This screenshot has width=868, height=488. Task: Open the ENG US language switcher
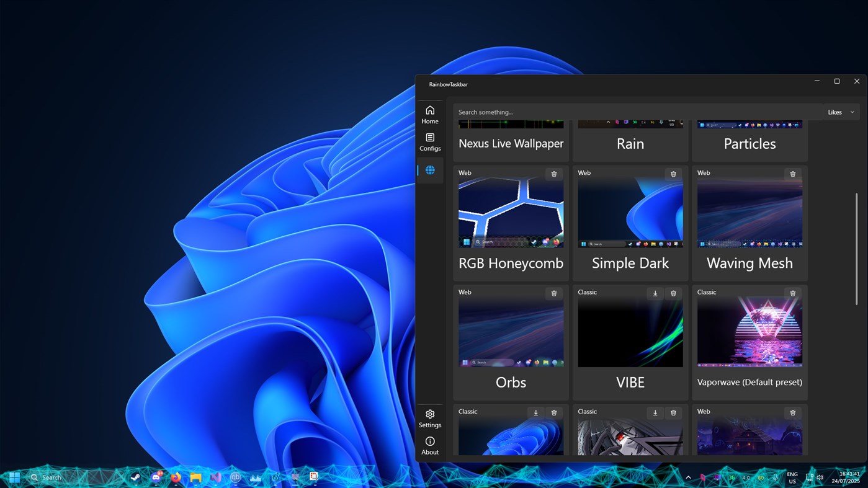(792, 477)
